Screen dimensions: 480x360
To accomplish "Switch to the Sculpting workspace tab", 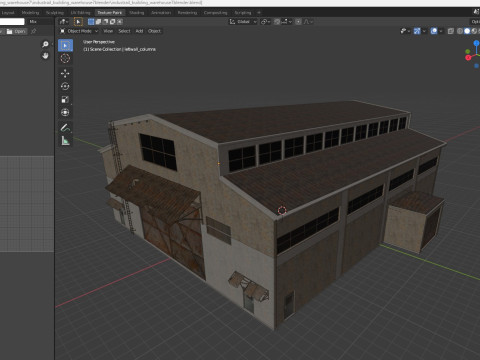I will [x=55, y=13].
